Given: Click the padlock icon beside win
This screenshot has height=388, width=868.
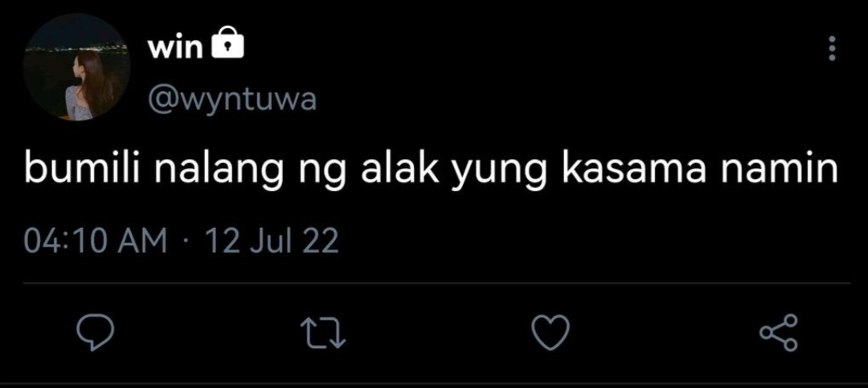Looking at the screenshot, I should tap(228, 43).
